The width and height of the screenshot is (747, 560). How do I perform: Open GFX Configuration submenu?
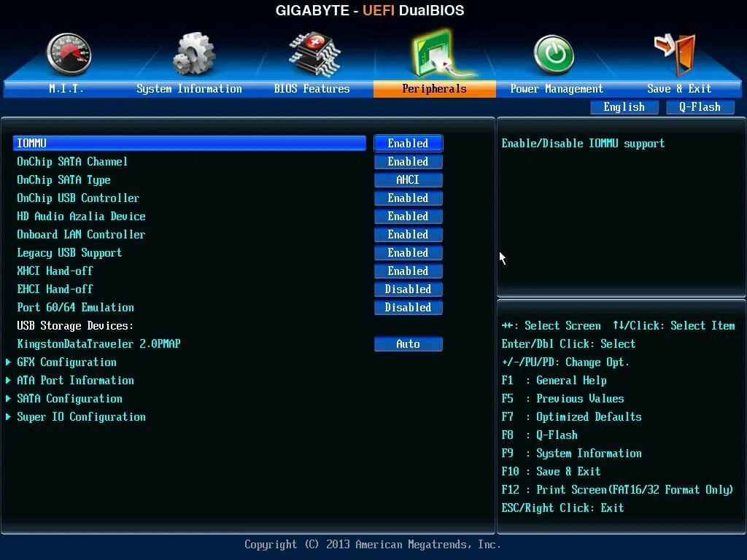pos(66,362)
